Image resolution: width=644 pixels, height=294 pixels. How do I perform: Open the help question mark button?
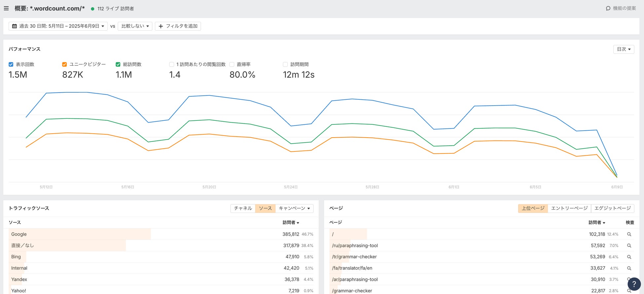tap(634, 284)
